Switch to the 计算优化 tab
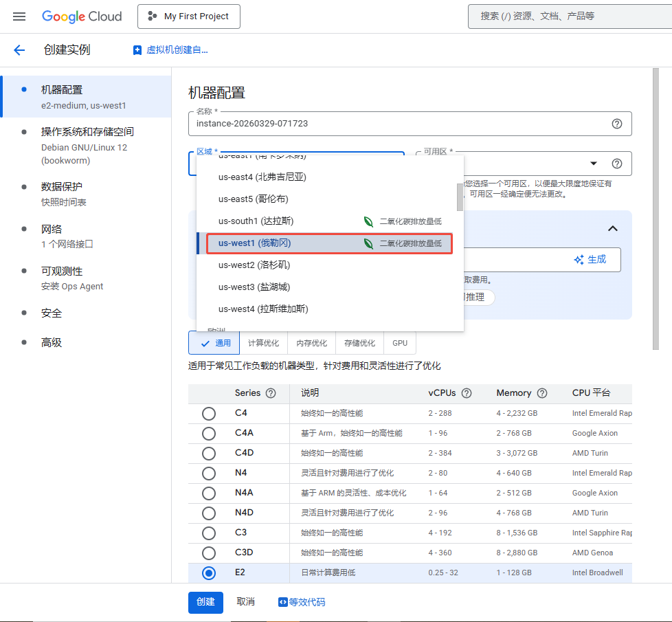Screen dimensions: 672x622 [264, 343]
